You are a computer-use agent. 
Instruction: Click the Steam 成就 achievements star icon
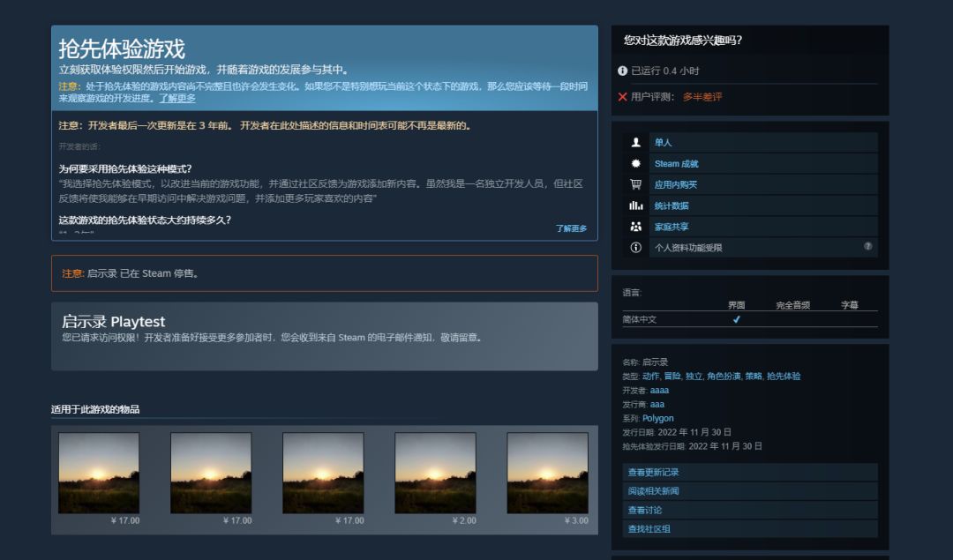click(x=635, y=163)
